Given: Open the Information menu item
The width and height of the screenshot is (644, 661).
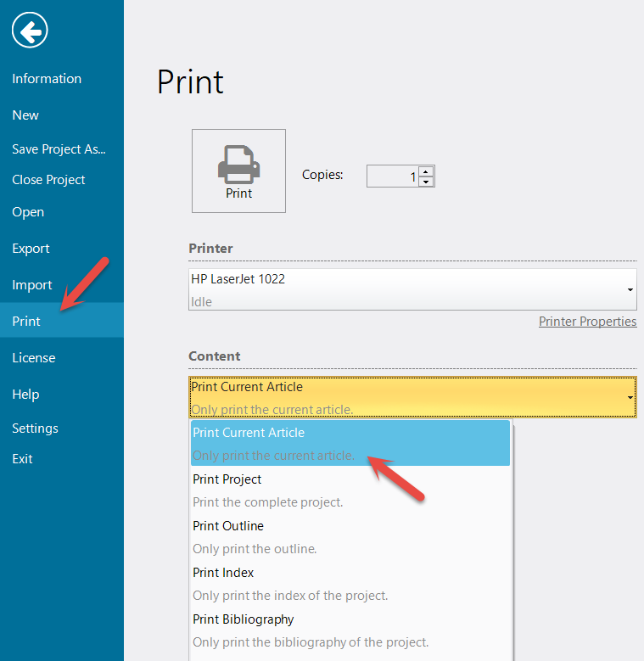Looking at the screenshot, I should [x=47, y=79].
